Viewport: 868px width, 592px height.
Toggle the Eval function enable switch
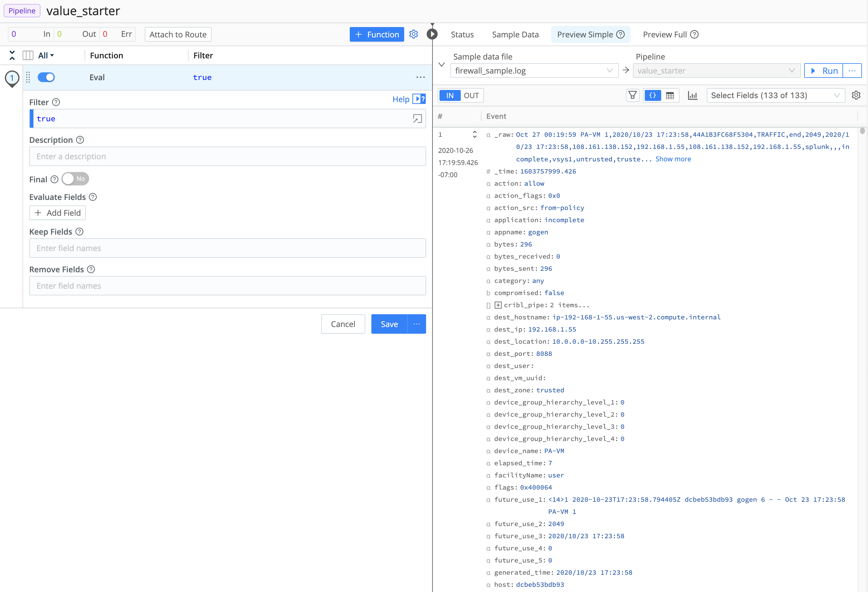click(x=46, y=77)
